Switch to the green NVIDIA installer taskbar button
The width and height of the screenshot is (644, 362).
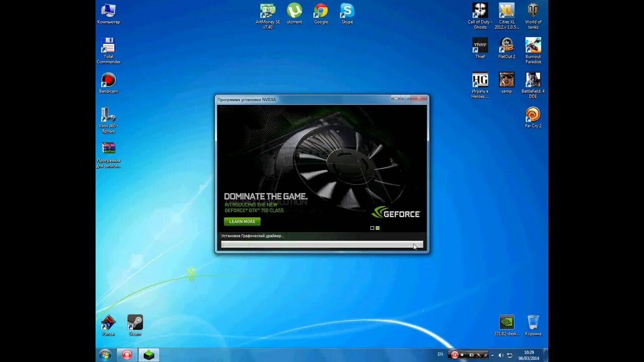(149, 355)
